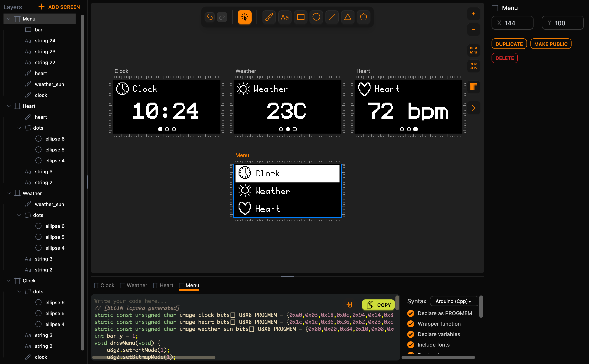The height and width of the screenshot is (364, 589).
Task: Copy code with the COPY button
Action: [378, 305]
